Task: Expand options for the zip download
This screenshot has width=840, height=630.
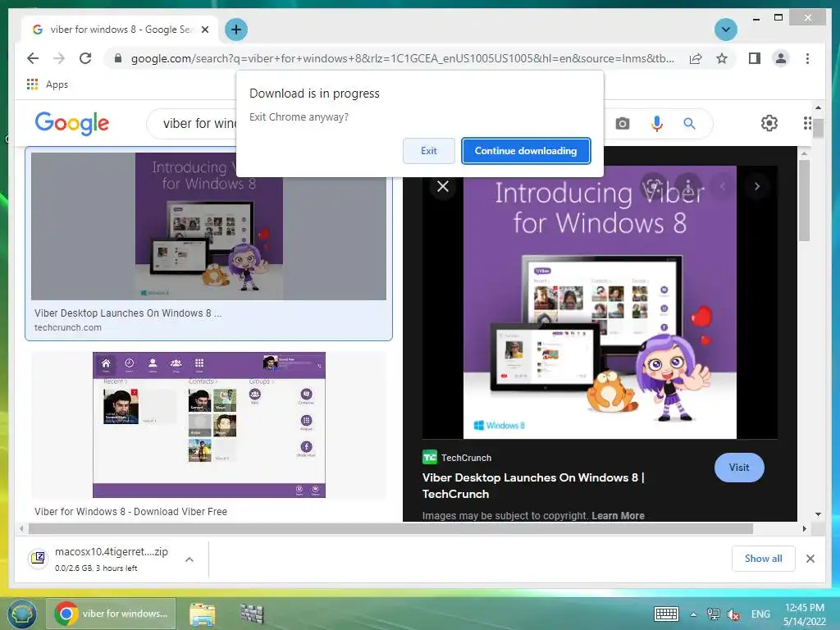Action: coord(189,559)
